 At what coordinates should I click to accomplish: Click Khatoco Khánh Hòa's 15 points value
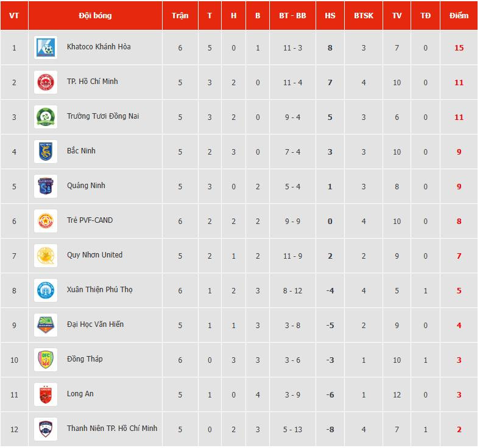[459, 47]
